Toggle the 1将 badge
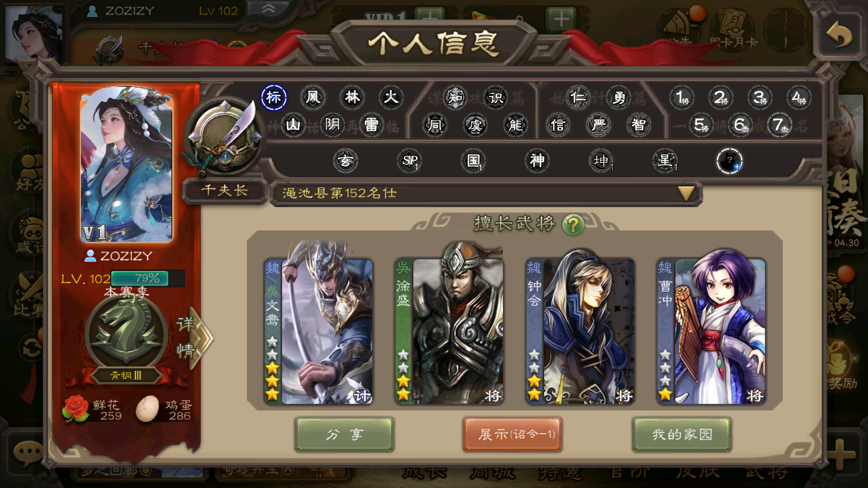 tap(682, 98)
